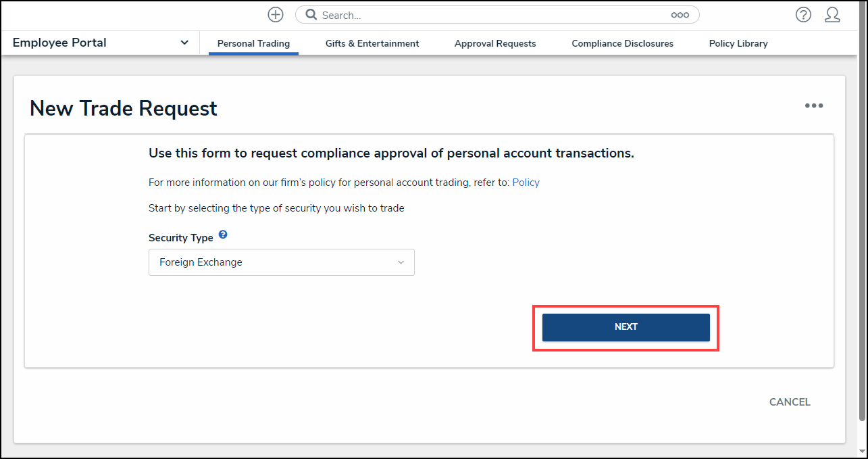The image size is (868, 459).
Task: Open the Help question mark icon
Action: coord(803,15)
